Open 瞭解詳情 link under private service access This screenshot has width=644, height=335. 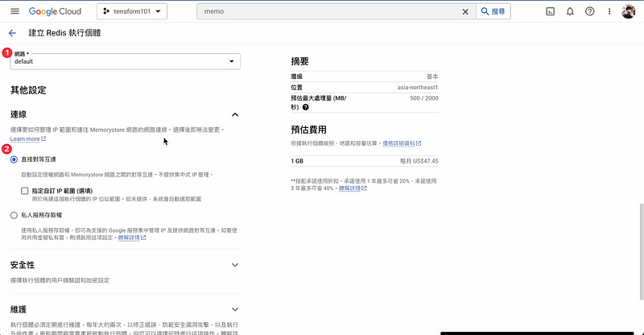pyautogui.click(x=132, y=238)
